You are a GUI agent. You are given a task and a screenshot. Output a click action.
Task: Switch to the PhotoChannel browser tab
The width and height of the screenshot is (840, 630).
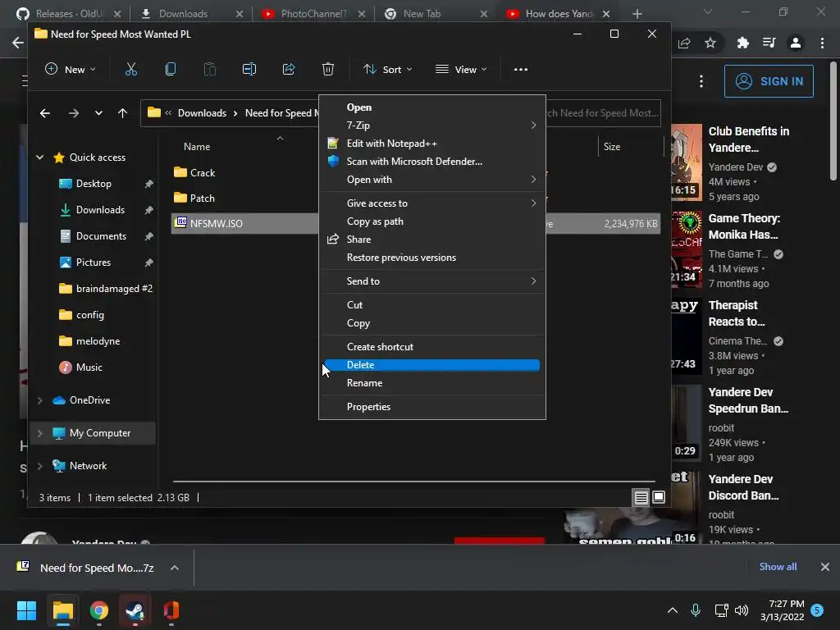(313, 14)
